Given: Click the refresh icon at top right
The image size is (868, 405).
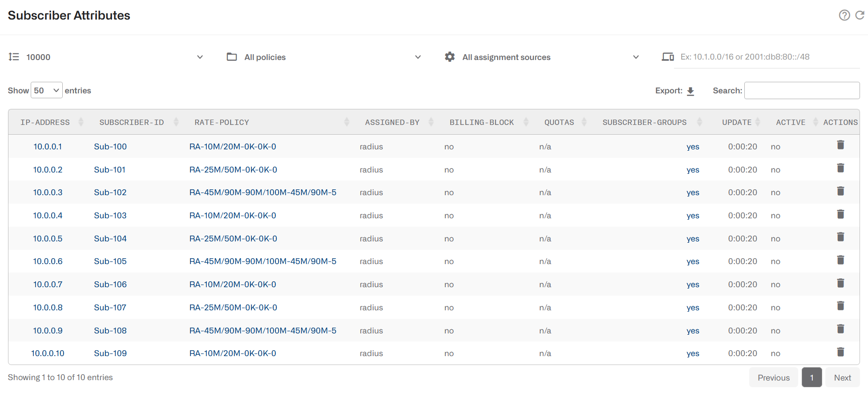Looking at the screenshot, I should tap(860, 15).
